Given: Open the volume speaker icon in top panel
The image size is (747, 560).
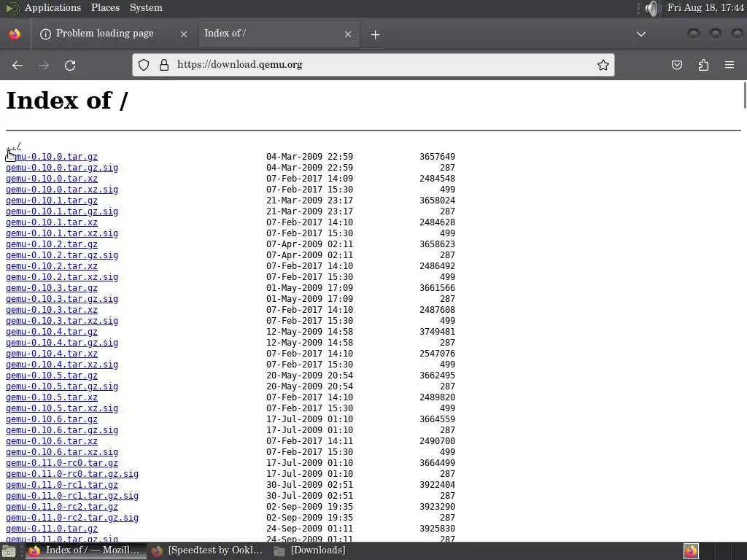Looking at the screenshot, I should 651,8.
